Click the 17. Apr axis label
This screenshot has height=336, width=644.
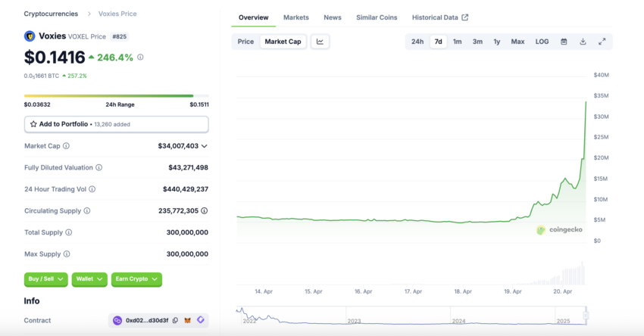click(x=413, y=291)
